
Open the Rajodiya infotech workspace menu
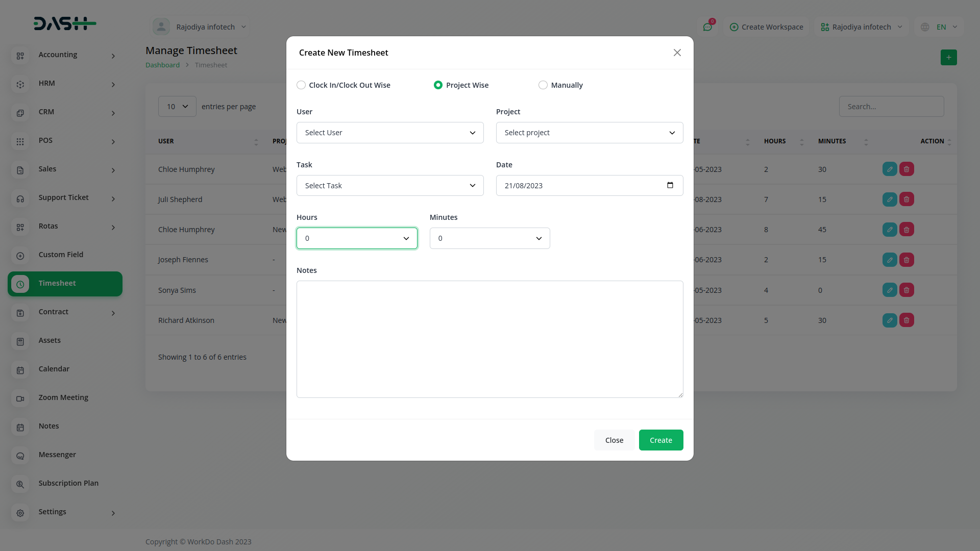[x=860, y=27]
